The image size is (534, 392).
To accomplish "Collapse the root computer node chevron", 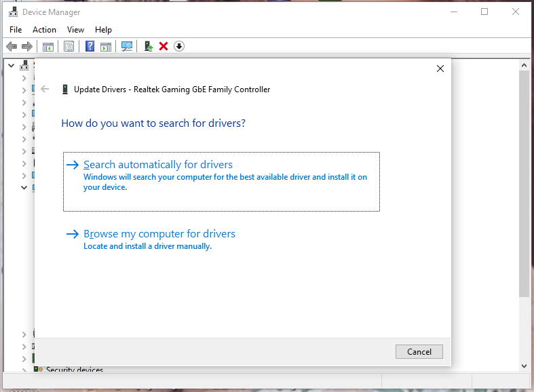I will coord(12,65).
